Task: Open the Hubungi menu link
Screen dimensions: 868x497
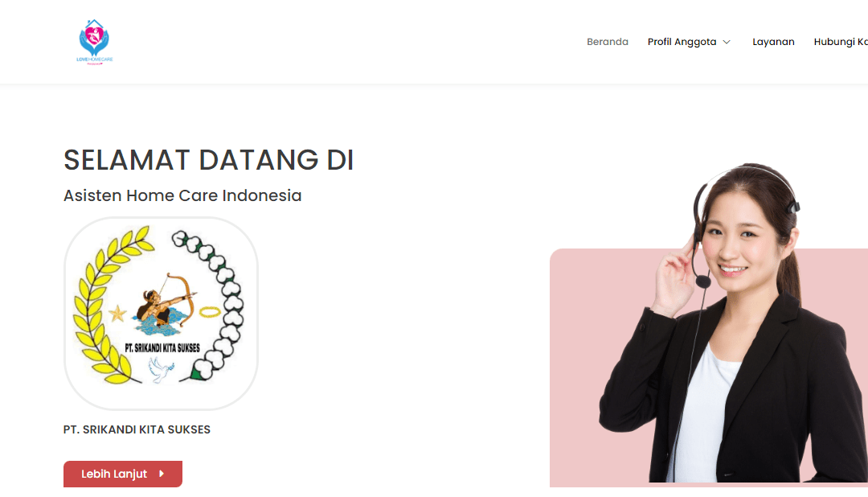Action: pyautogui.click(x=841, y=42)
